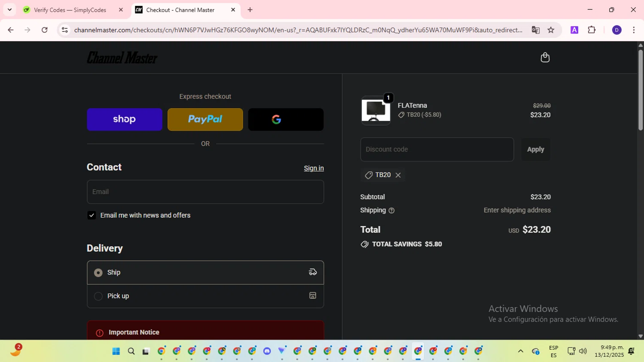
Task: Open Chrome three-dot menu
Action: pos(634,30)
